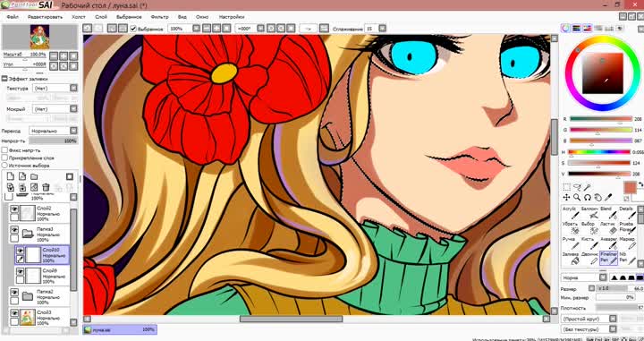
Task: Select the magic wand tool
Action: click(x=588, y=187)
